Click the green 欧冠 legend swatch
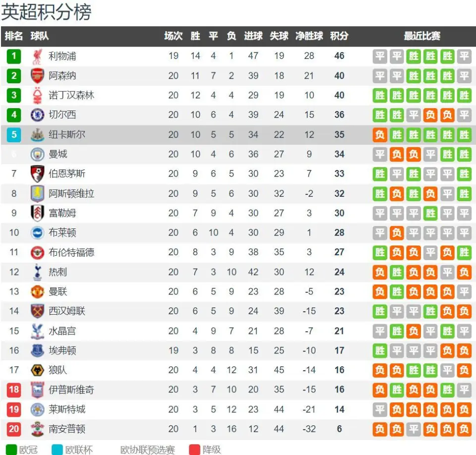Viewport: 476px width, 455px height. click(11, 450)
